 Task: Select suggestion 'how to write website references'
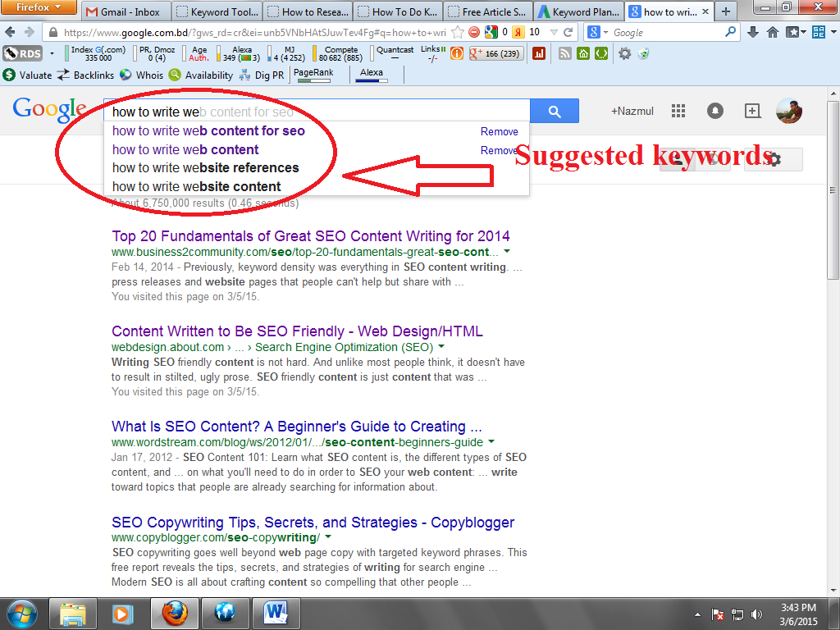point(205,167)
